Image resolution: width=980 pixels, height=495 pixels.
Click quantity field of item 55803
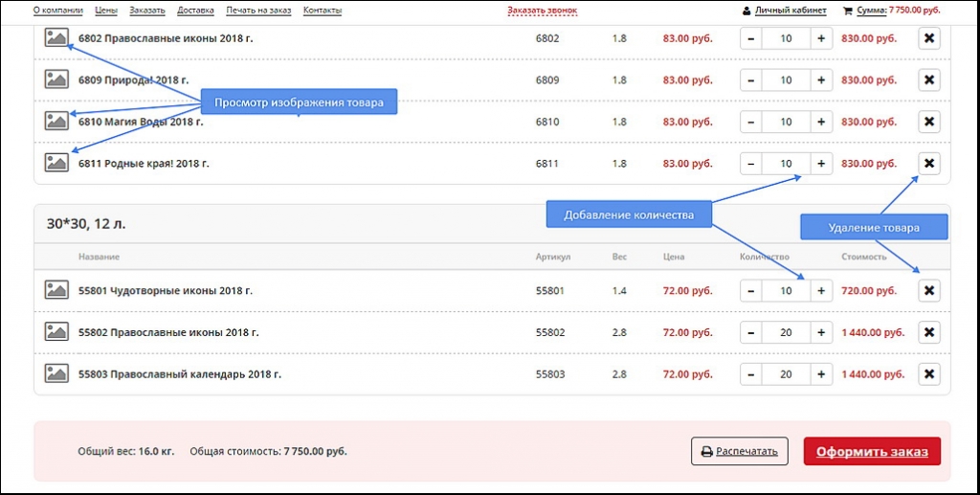coord(786,373)
